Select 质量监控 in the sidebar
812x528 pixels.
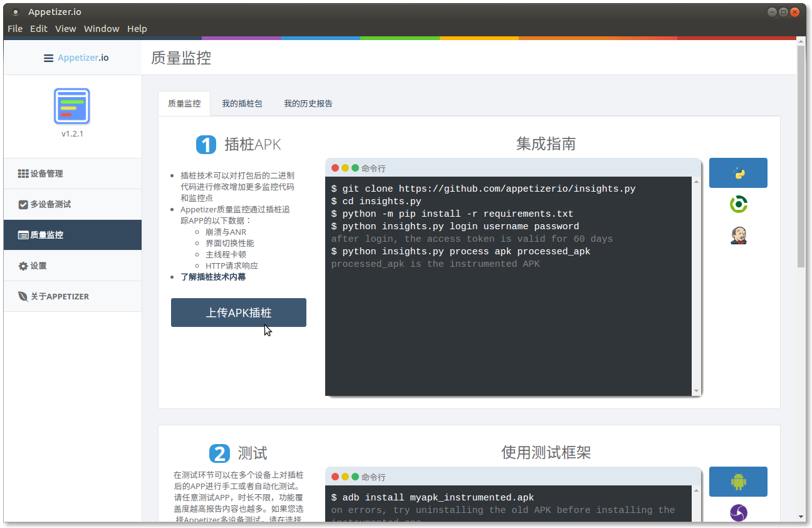click(x=73, y=235)
